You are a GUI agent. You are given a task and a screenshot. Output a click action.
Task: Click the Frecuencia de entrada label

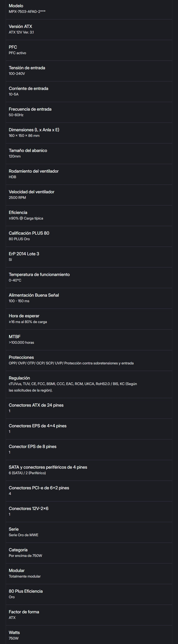tap(30, 109)
